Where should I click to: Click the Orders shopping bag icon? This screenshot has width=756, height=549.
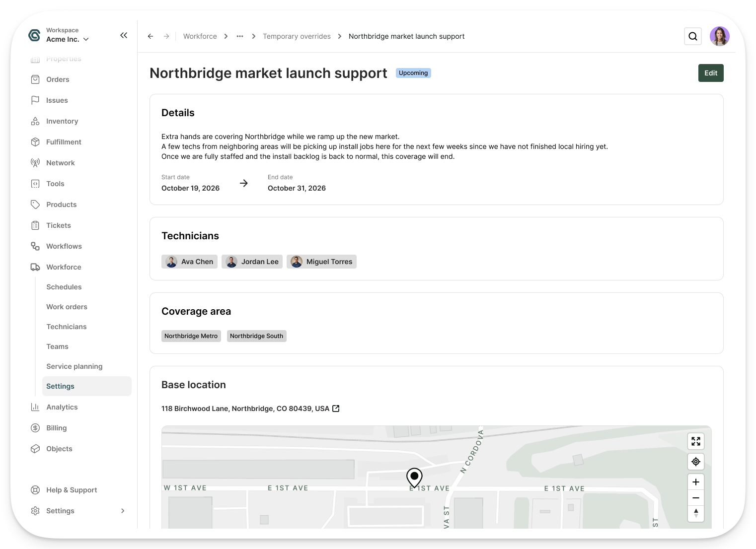[x=35, y=79]
